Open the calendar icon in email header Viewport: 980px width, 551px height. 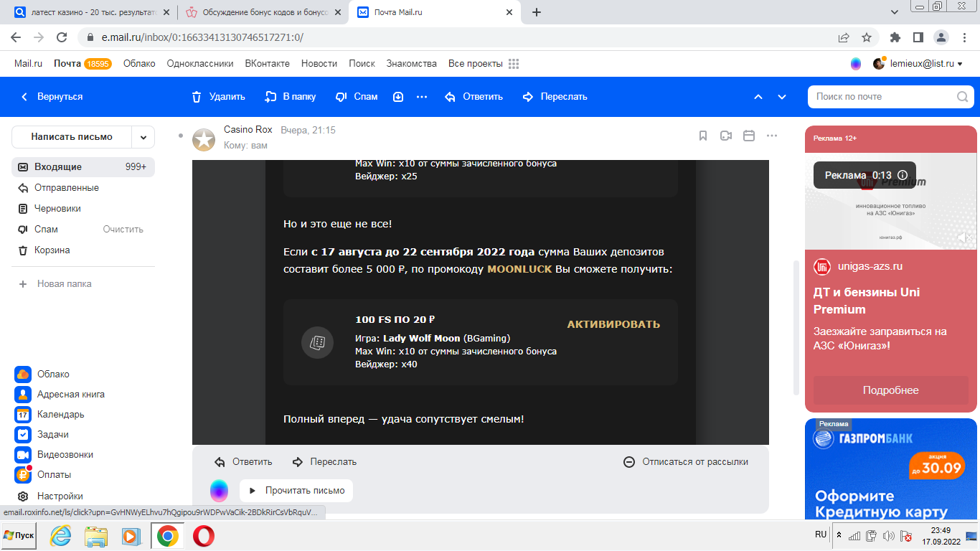(749, 136)
